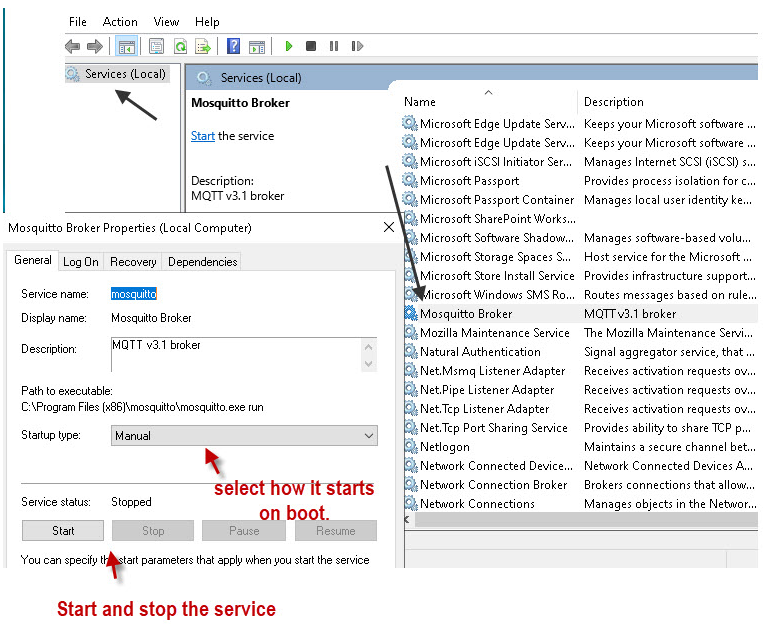Switch to the Recovery tab
This screenshot has width=776, height=627.
[133, 262]
